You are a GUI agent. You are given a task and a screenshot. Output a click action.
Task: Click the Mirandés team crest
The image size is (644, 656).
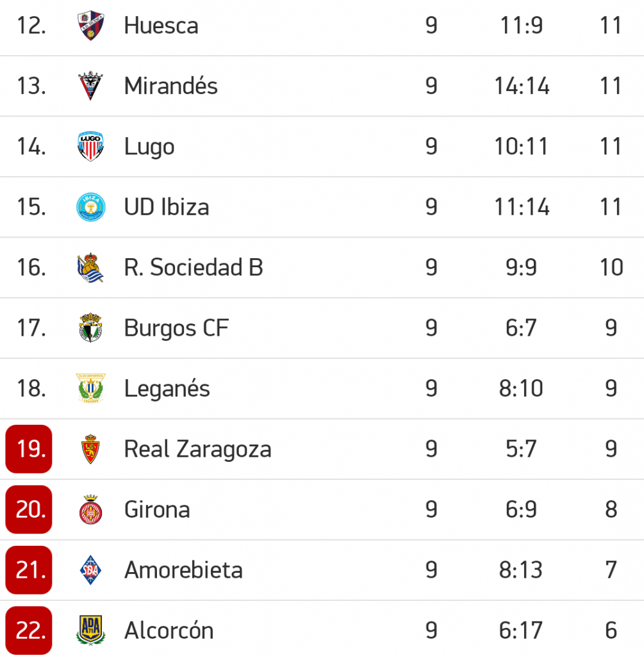coord(90,86)
